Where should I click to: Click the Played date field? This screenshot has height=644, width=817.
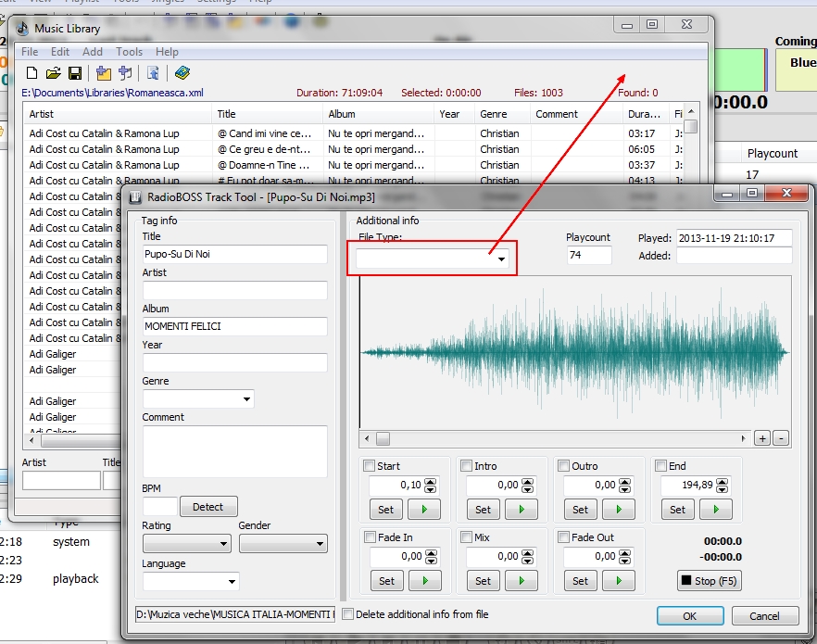coord(735,238)
